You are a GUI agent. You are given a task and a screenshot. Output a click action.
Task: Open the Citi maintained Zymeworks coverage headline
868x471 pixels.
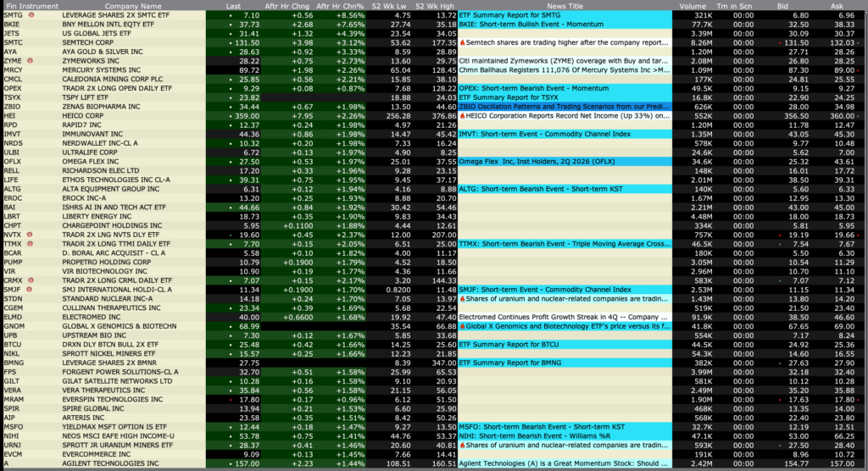click(x=564, y=61)
